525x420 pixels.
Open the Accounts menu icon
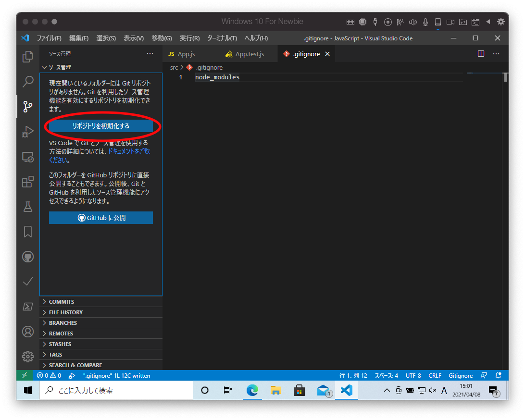(x=28, y=332)
